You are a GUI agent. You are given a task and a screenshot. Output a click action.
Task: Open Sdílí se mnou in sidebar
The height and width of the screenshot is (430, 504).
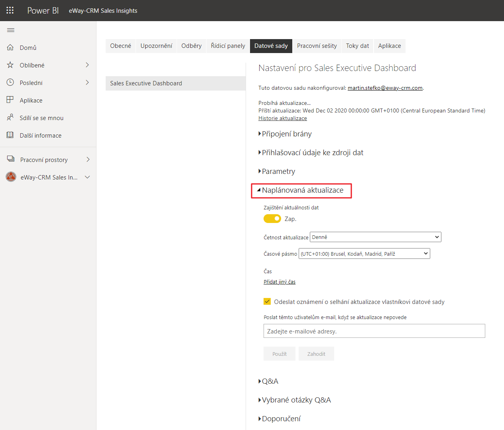(48, 118)
